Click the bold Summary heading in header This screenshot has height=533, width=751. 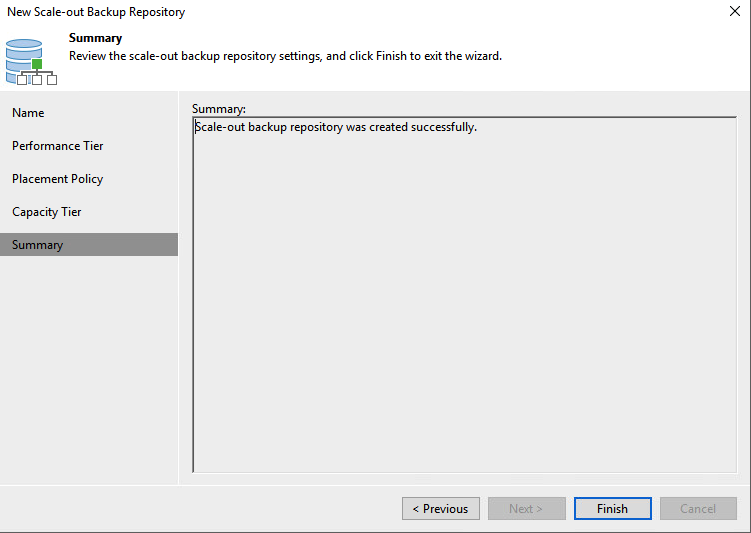coord(95,38)
